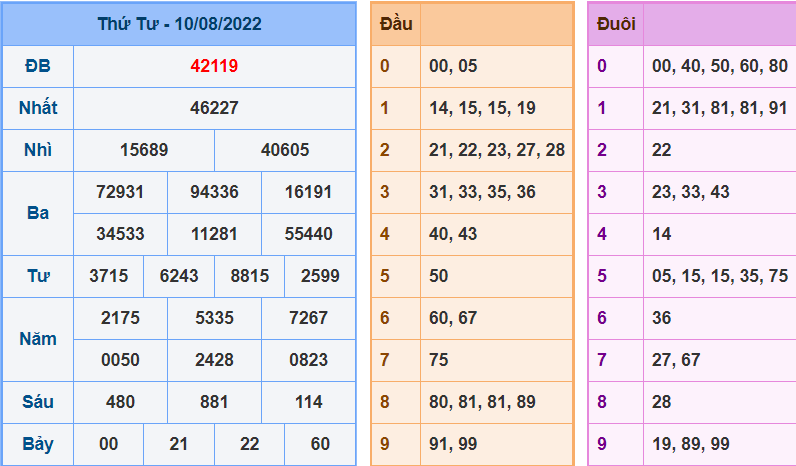Select '27, 67' in the Đuôi table
The image size is (796, 466).
tap(676, 360)
